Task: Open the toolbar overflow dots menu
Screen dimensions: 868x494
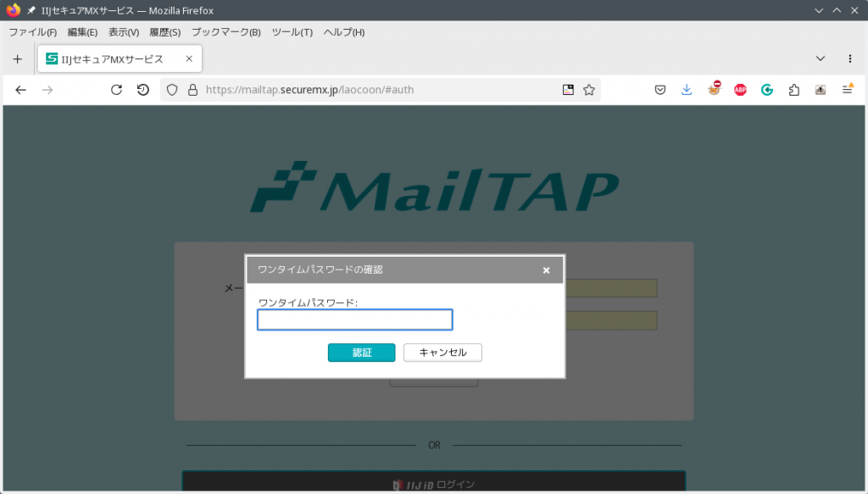Action: click(850, 58)
